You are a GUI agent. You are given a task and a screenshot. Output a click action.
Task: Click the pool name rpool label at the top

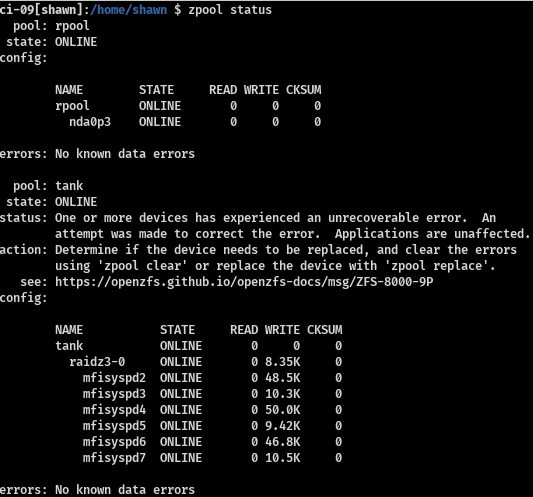(x=72, y=26)
